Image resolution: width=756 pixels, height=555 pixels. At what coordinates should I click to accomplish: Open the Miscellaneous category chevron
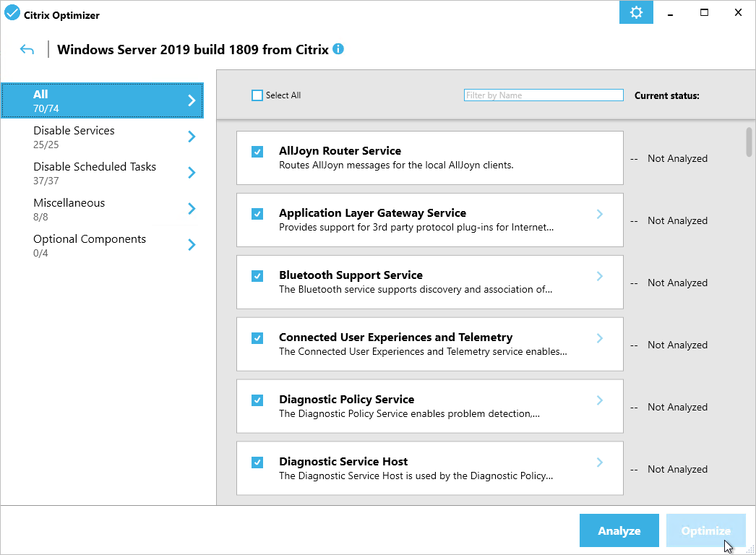tap(192, 209)
